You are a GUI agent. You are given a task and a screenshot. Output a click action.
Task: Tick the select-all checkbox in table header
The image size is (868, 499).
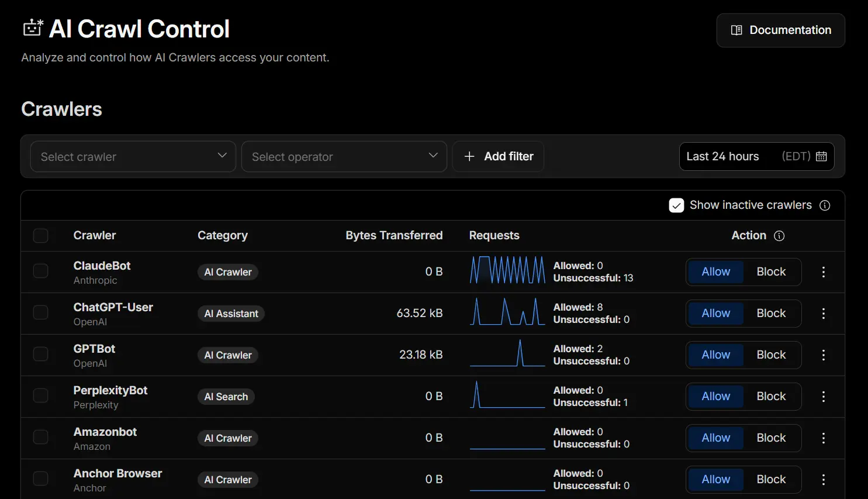[x=40, y=236]
